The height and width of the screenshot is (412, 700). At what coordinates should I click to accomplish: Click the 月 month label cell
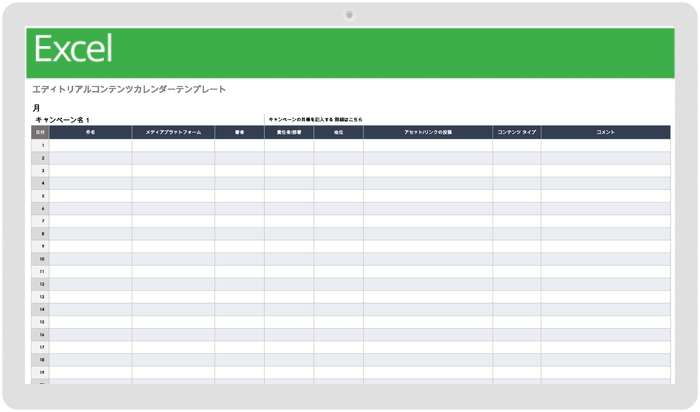tap(37, 108)
